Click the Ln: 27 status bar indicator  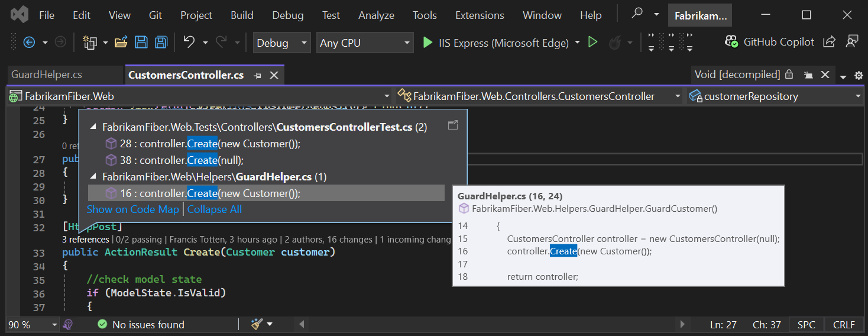pyautogui.click(x=723, y=325)
